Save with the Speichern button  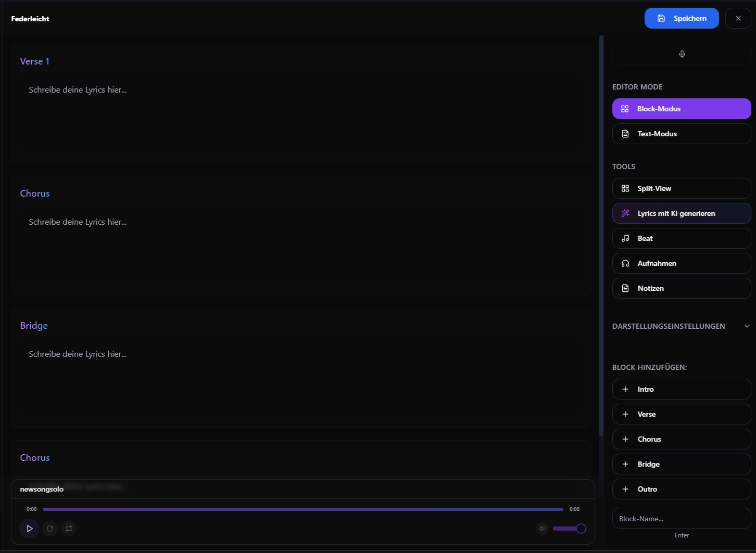coord(681,18)
